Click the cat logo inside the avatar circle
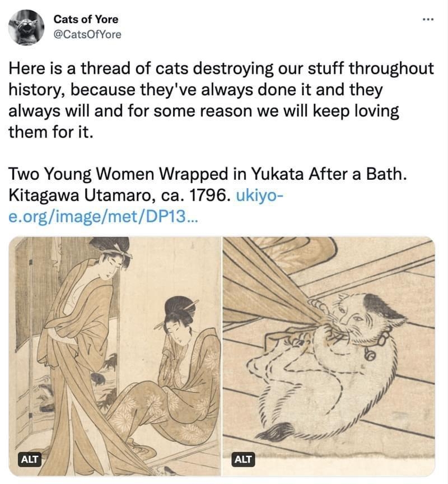448x484 pixels. click(25, 25)
